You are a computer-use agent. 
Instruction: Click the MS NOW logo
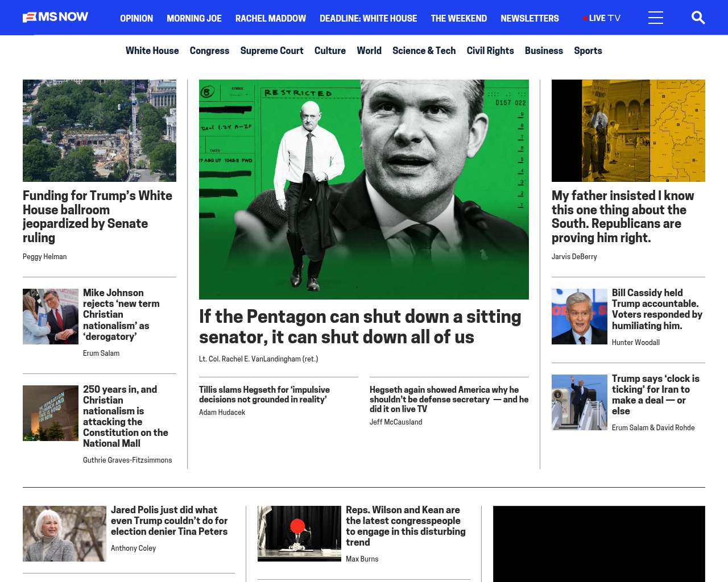coord(55,17)
